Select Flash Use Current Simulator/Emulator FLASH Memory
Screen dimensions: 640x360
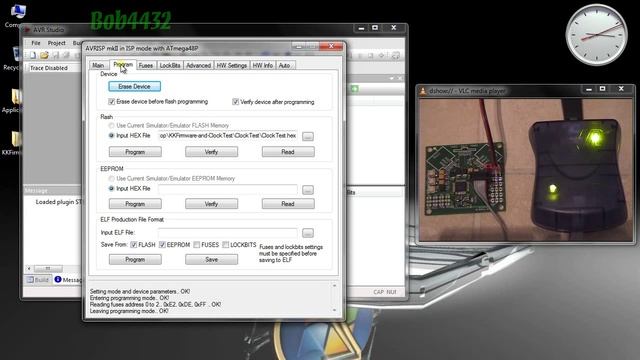pyautogui.click(x=111, y=126)
